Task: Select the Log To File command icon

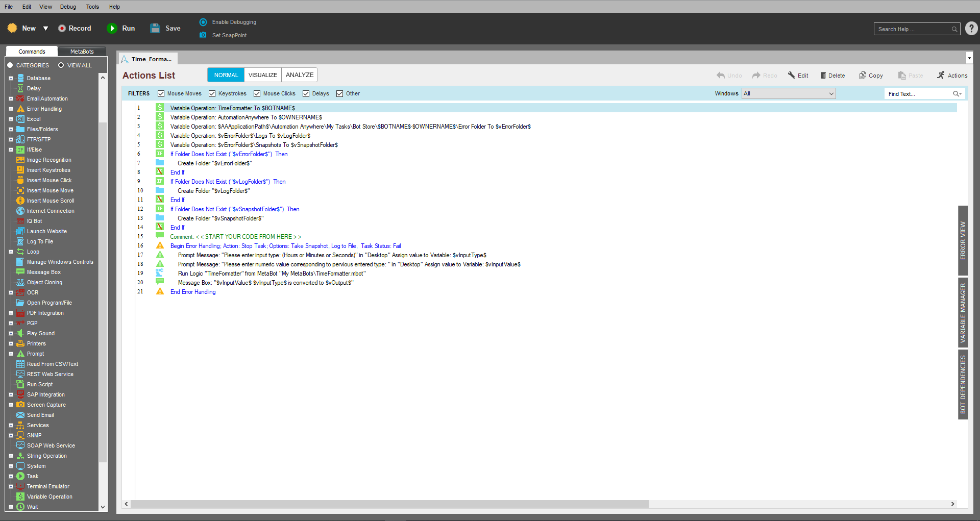Action: [20, 241]
